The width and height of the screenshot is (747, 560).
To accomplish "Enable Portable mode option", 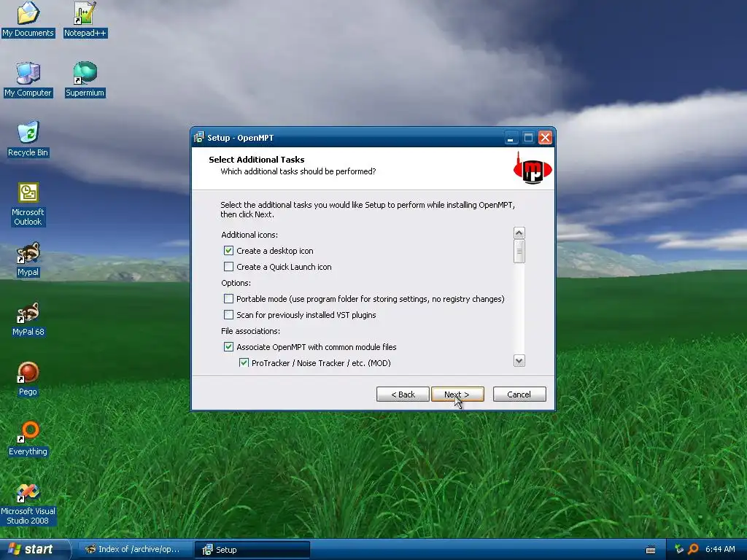I will 228,298.
